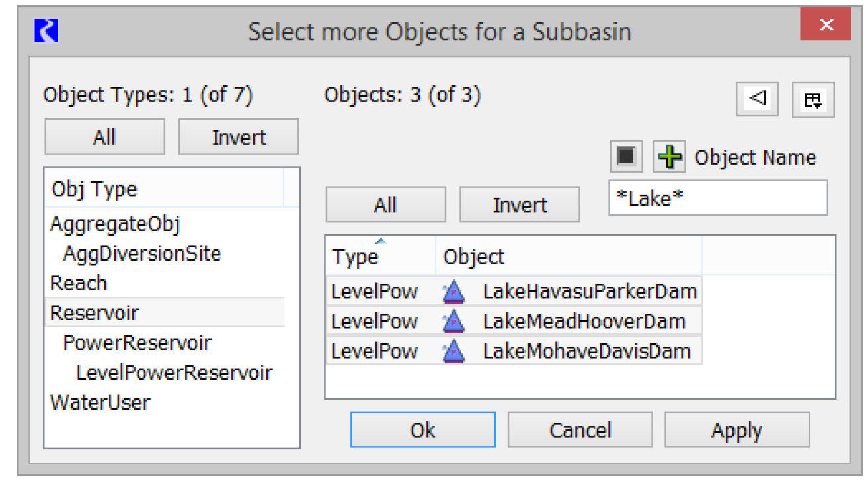868x485 pixels.
Task: Click the LakeHavasuParkerDam reservoir icon
Action: pyautogui.click(x=454, y=291)
